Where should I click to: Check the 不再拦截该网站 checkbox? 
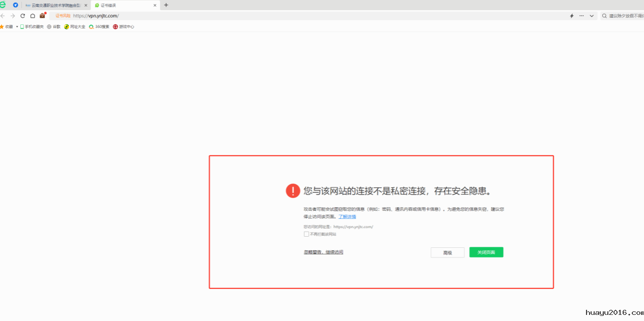306,234
